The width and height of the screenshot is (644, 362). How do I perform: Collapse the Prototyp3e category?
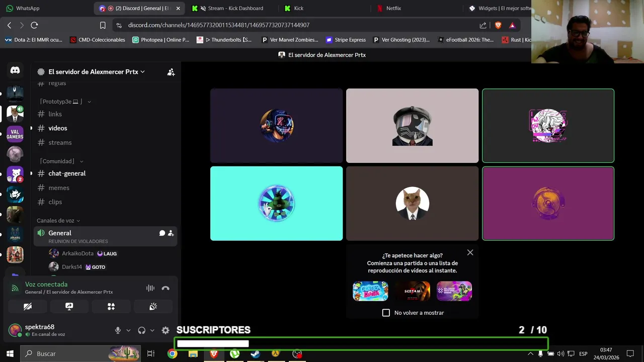pos(65,102)
